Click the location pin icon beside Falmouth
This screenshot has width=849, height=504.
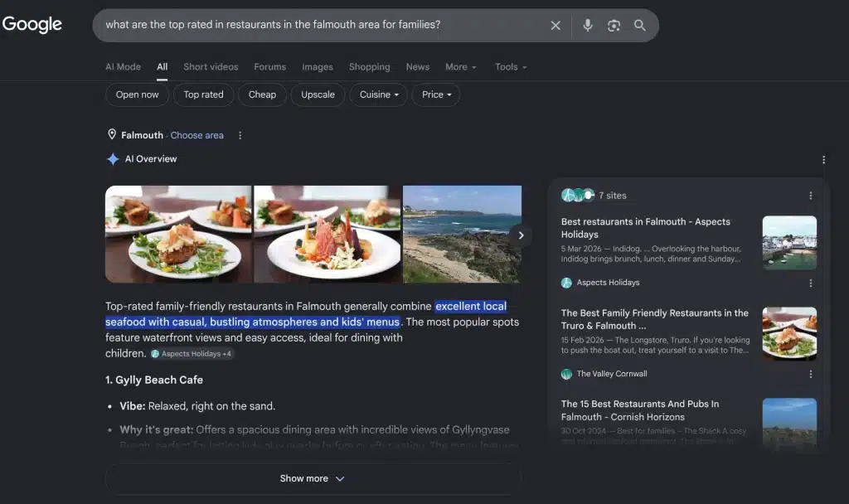(112, 134)
